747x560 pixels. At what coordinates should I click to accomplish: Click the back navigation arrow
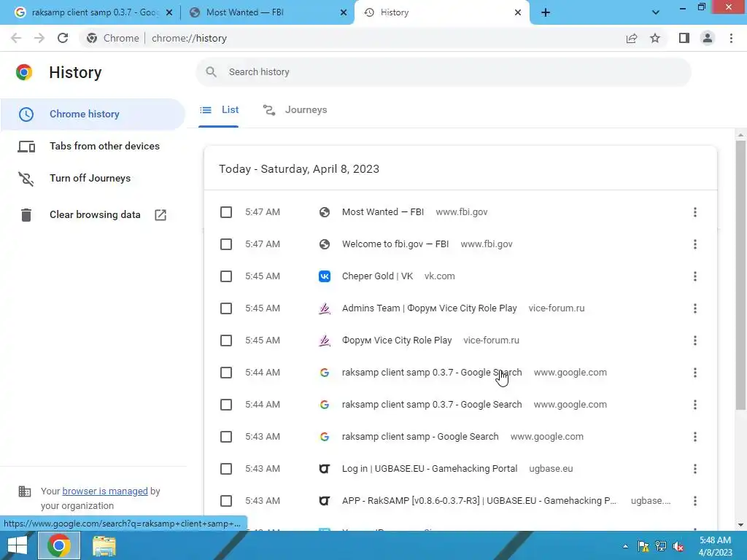pos(16,38)
